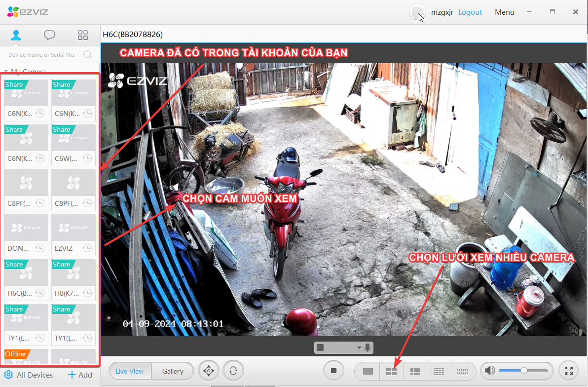
Task: Click the refresh icon next to PTZ
Action: 233,371
